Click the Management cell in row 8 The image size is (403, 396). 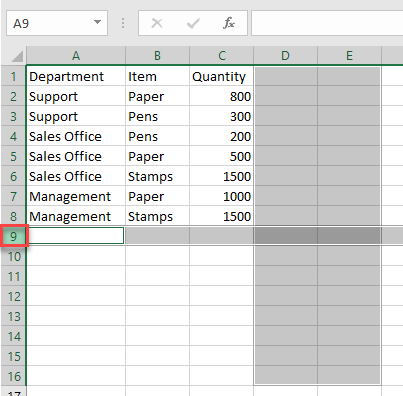[x=76, y=216]
